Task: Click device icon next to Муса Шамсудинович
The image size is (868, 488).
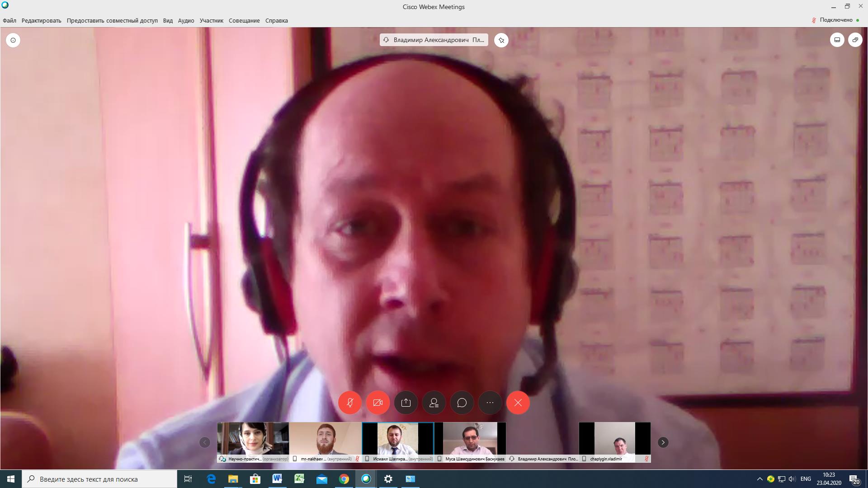Action: point(439,459)
